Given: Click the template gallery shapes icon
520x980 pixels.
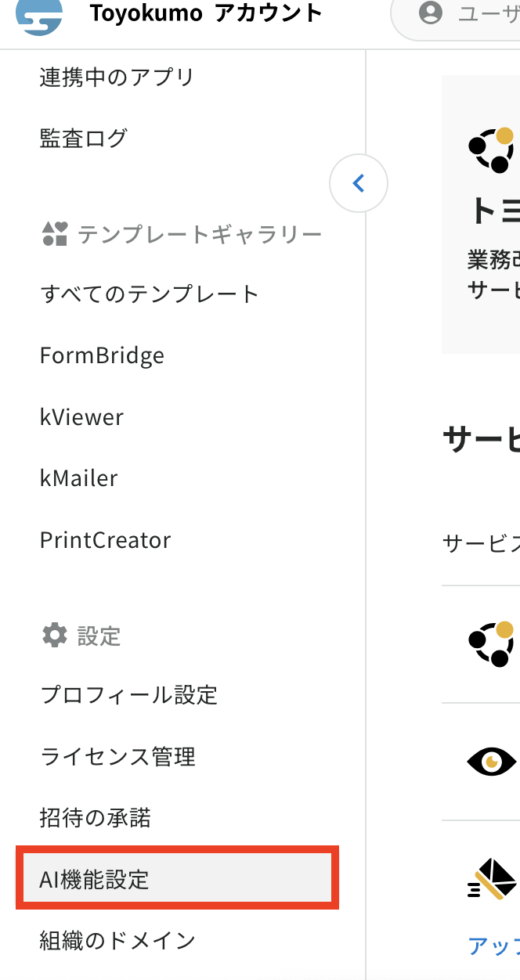Looking at the screenshot, I should click(x=55, y=233).
